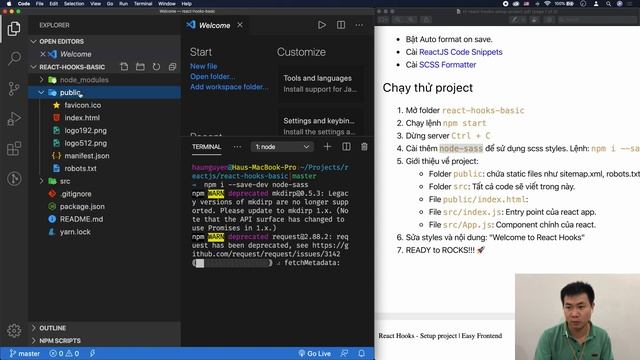Open the Extensions view
Viewport: 640px width, 360px height.
point(14,149)
